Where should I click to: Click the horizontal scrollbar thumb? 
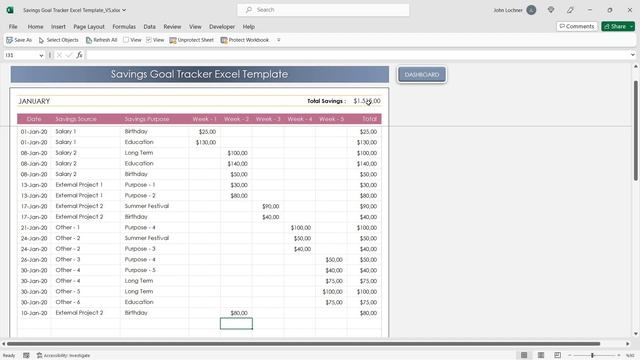(303, 344)
